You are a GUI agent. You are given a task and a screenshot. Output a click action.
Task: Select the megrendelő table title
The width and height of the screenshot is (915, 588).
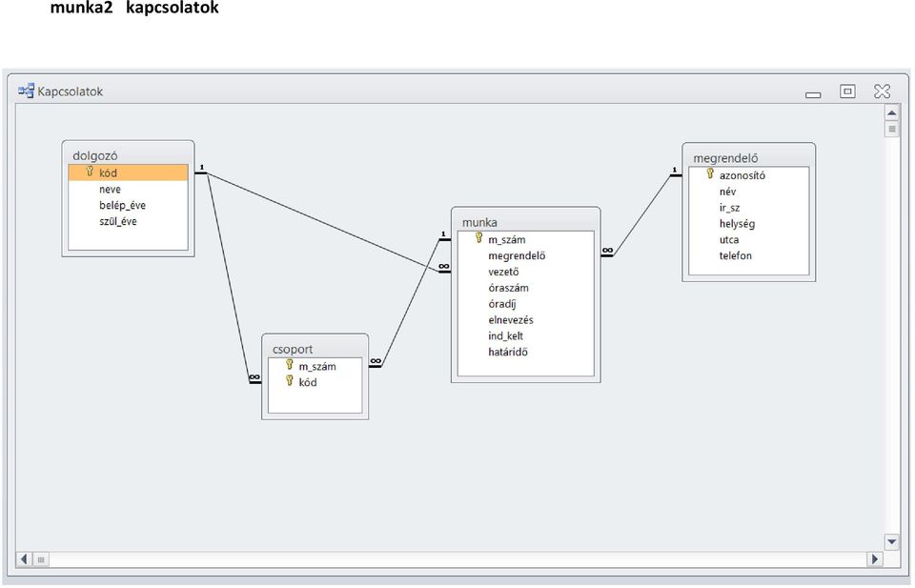click(x=725, y=158)
